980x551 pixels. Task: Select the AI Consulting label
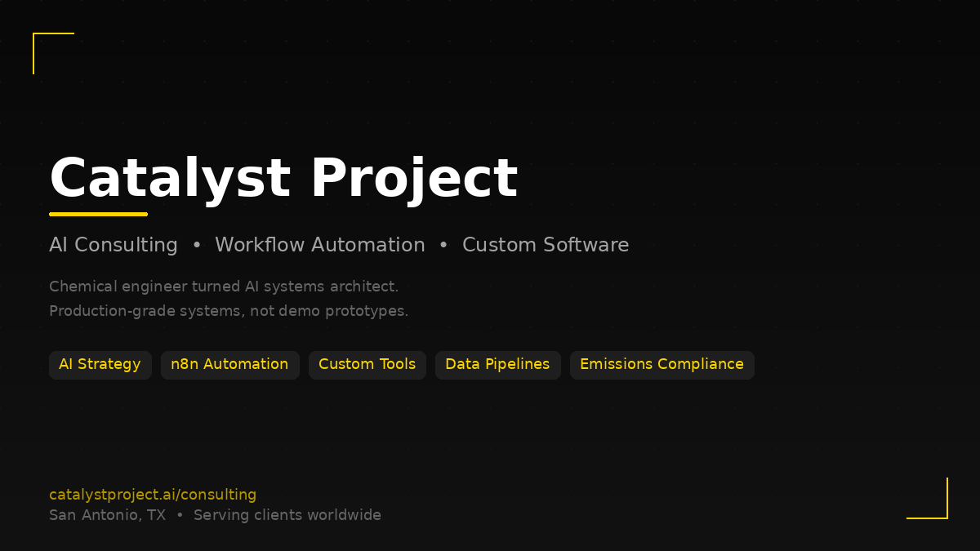click(x=114, y=245)
